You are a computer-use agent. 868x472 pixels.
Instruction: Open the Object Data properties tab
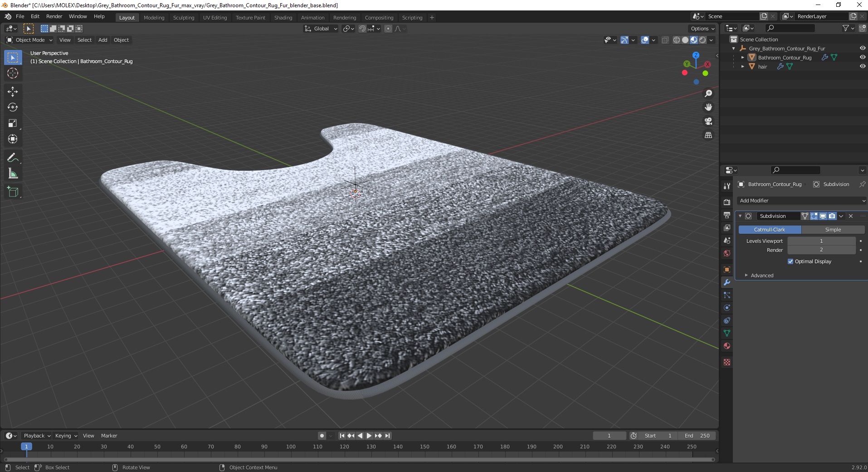[727, 333]
